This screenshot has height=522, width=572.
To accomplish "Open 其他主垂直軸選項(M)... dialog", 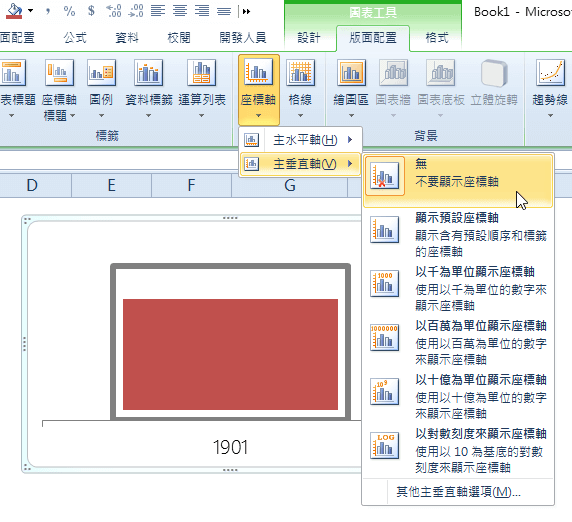I will [x=459, y=492].
